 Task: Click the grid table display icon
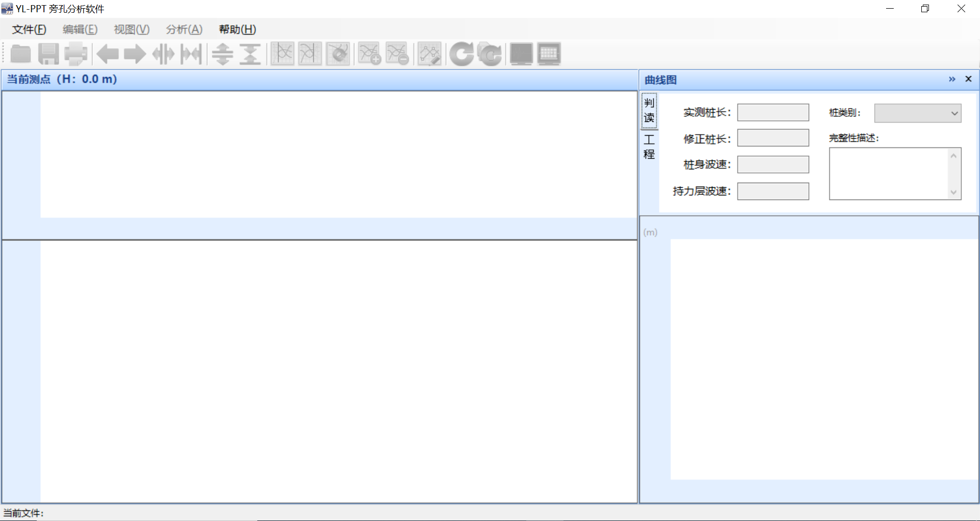pyautogui.click(x=549, y=54)
